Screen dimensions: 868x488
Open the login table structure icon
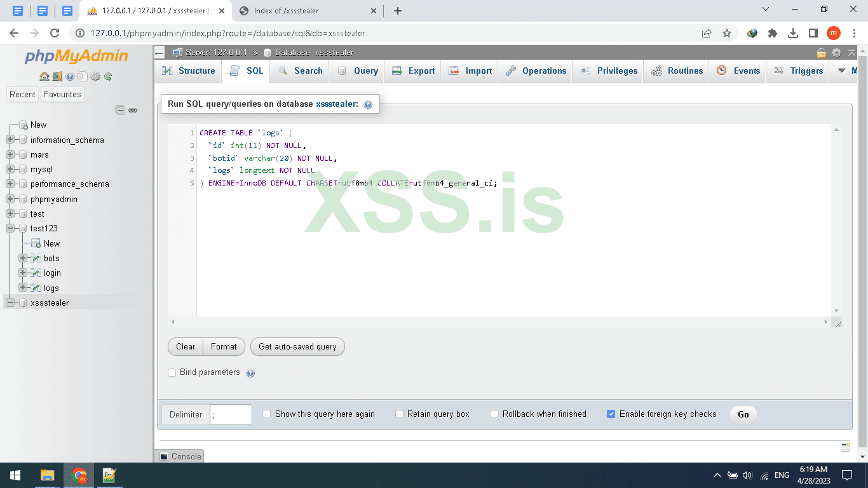pos(36,273)
